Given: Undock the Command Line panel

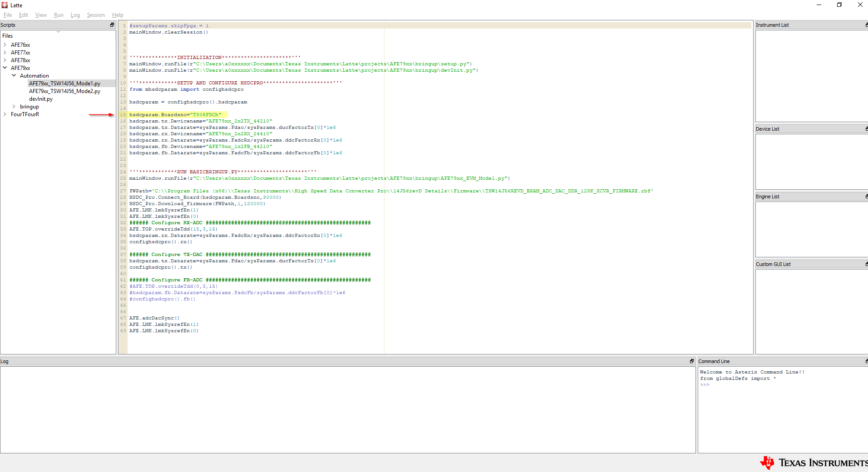Looking at the screenshot, I should tap(866, 361).
